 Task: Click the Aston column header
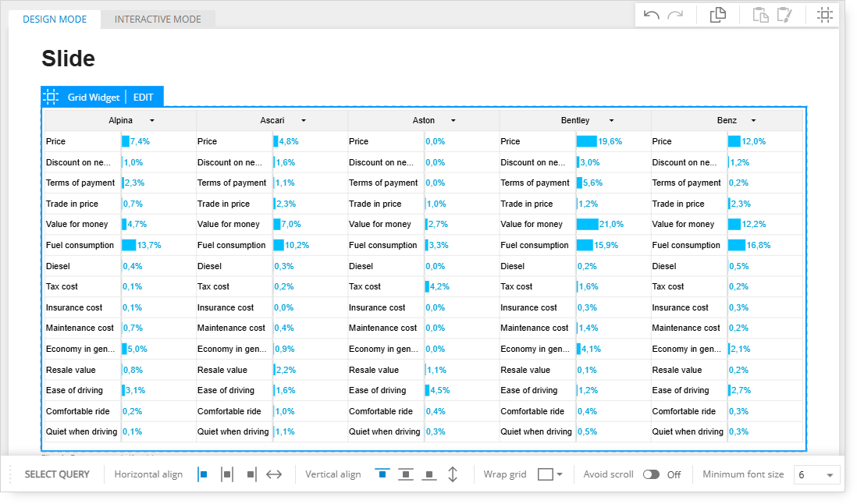click(424, 121)
